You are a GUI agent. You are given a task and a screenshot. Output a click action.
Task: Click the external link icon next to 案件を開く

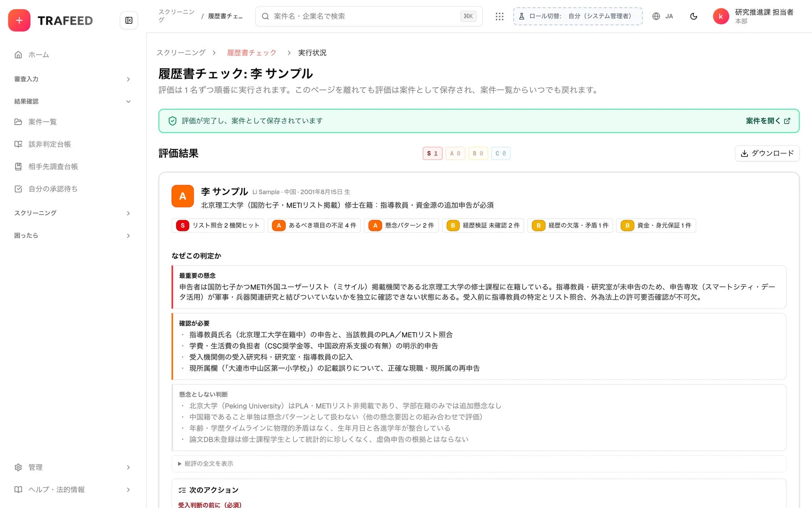point(787,121)
